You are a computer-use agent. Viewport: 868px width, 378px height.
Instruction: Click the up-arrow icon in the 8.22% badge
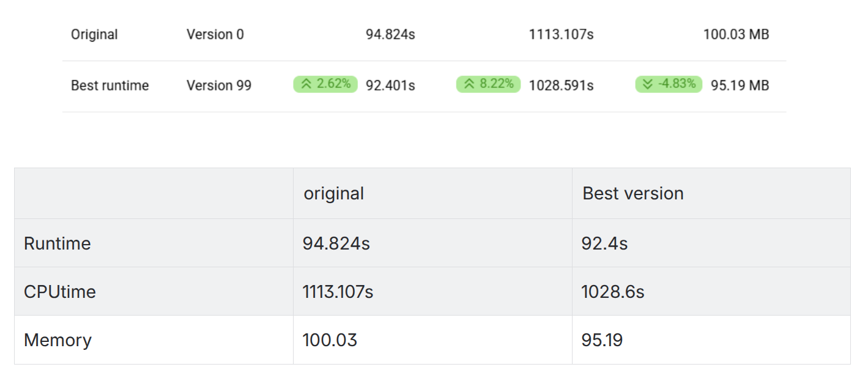(469, 84)
